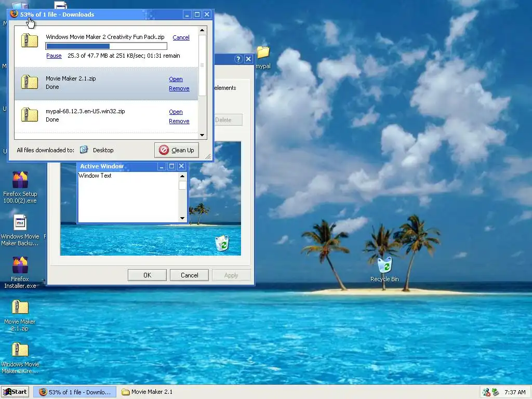Click scroll down arrow in Active Window preview
This screenshot has width=532, height=399.
(x=182, y=218)
